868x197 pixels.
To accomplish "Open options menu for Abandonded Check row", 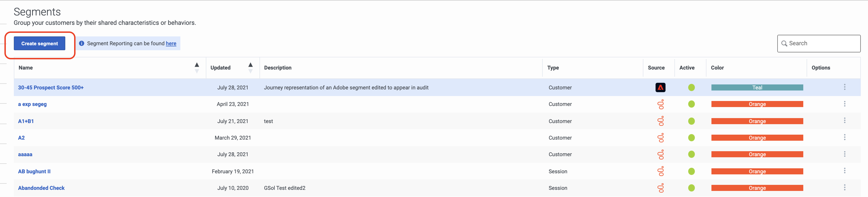I will pos(844,188).
